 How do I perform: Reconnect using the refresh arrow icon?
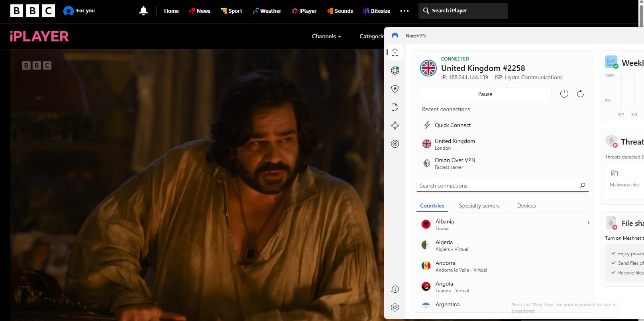[580, 94]
